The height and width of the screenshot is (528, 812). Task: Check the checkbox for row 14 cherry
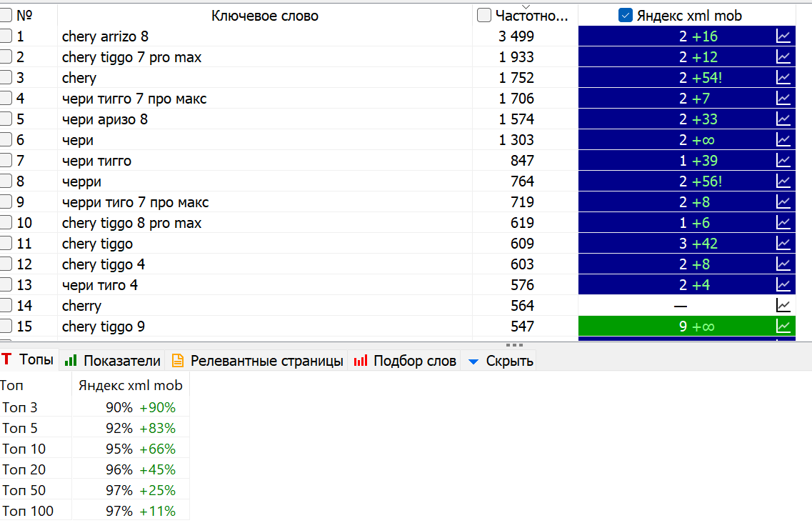point(5,305)
